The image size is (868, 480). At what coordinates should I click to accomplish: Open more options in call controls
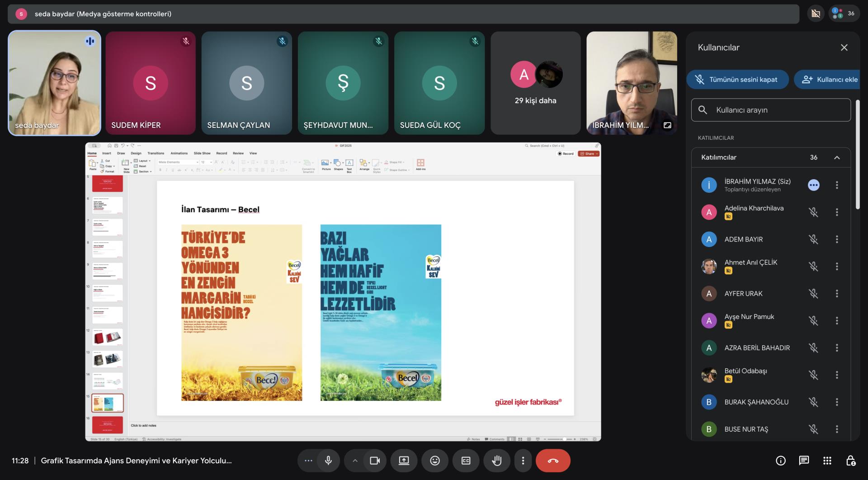coord(523,461)
